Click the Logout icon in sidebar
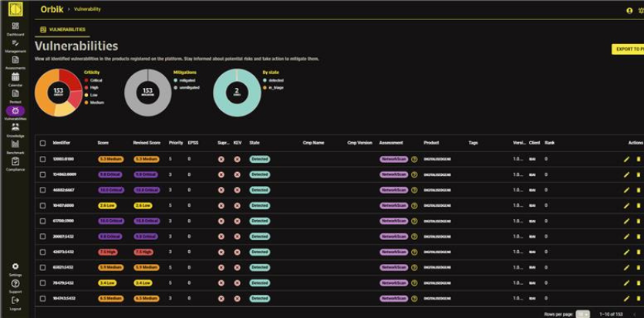644x318 pixels. click(15, 300)
